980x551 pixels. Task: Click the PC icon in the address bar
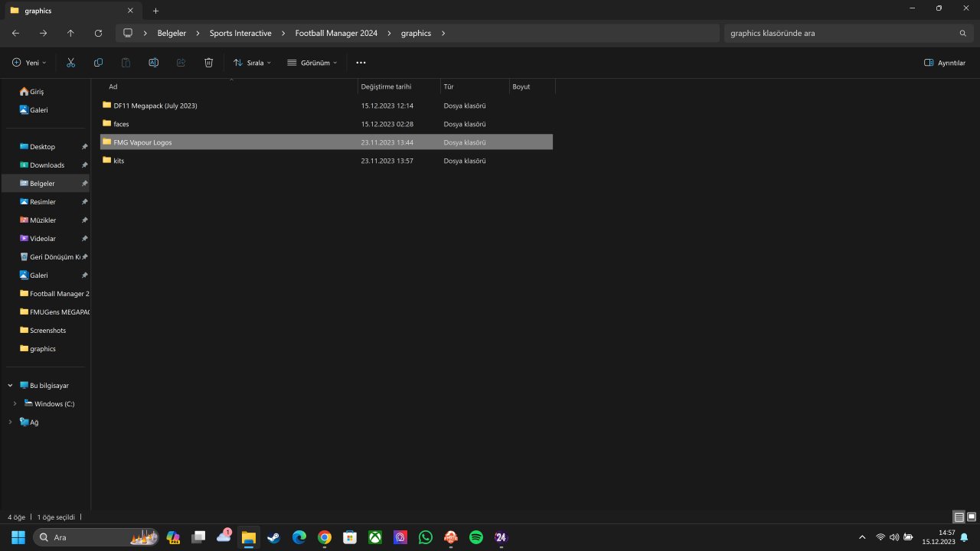[128, 33]
